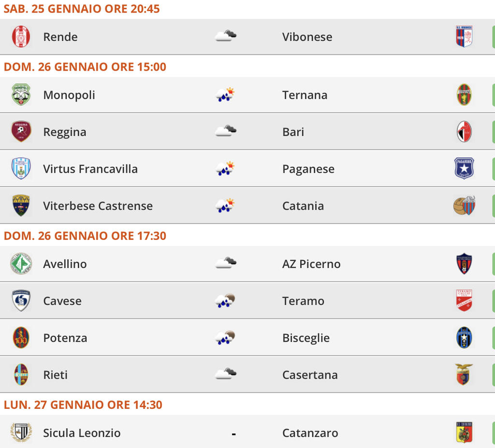
Task: Select the AZ Picerno team name
Action: 311,264
